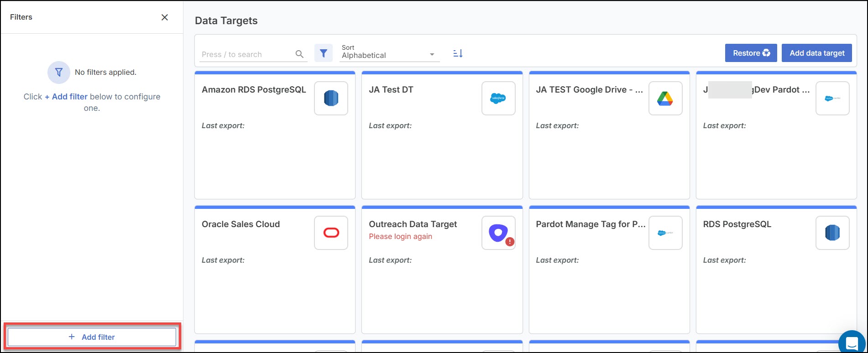
Task: Open the Sort Alphabetical dropdown
Action: coord(389,52)
